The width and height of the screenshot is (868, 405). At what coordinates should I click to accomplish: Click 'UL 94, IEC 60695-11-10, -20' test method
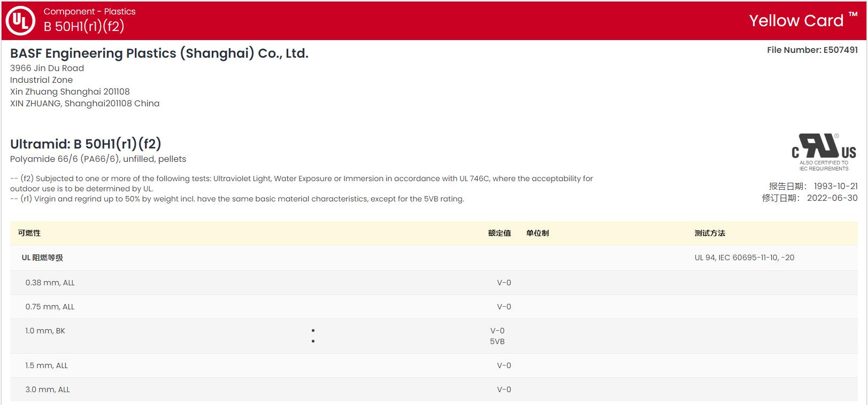[744, 258]
